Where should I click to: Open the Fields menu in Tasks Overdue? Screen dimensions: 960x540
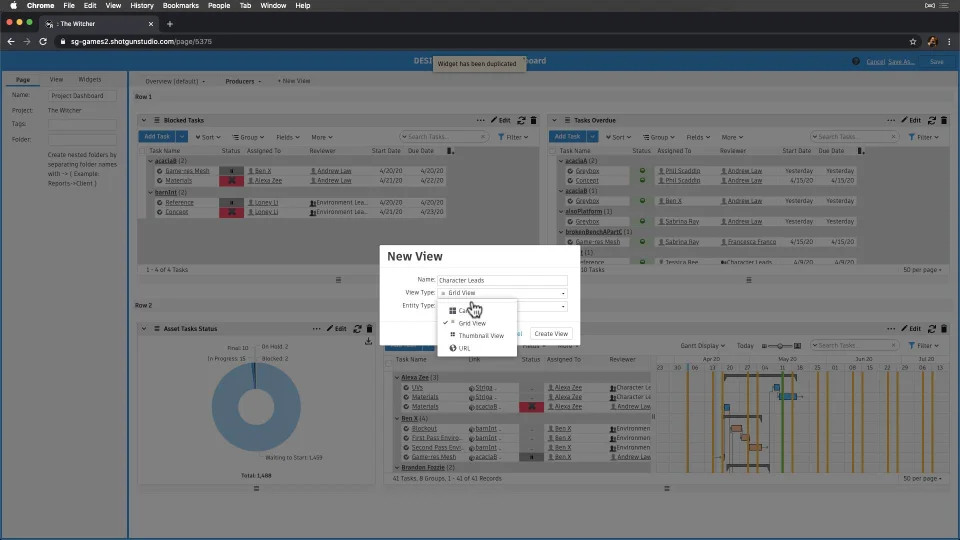698,137
